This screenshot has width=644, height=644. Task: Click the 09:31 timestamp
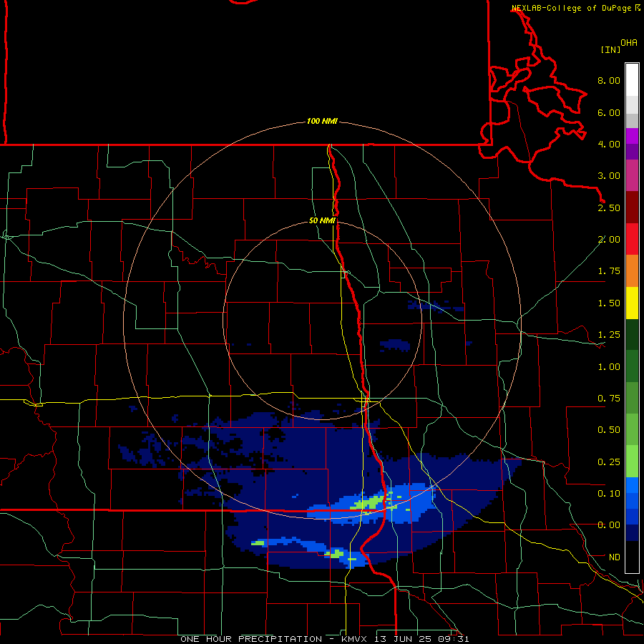[454, 639]
